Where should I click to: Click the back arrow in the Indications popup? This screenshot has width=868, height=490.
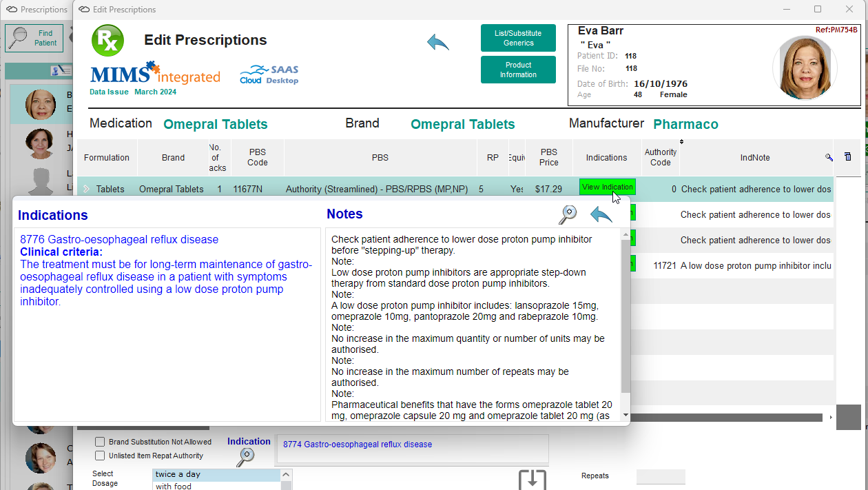[x=601, y=215]
